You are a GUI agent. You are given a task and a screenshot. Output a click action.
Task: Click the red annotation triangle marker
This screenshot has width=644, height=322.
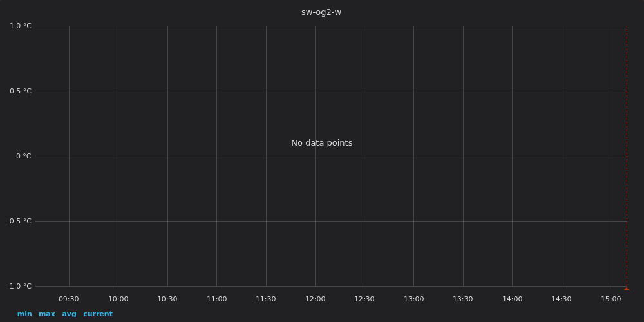tap(626, 289)
